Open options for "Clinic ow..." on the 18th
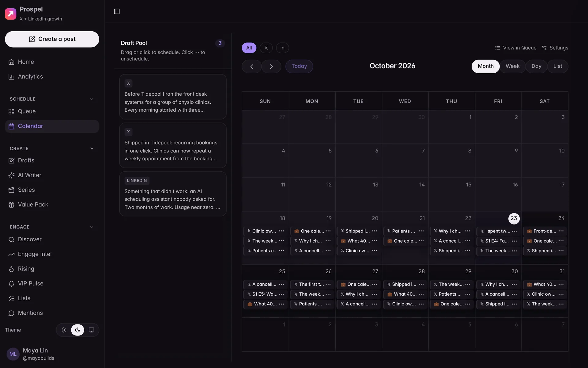Image resolution: width=588 pixels, height=368 pixels. (281, 231)
